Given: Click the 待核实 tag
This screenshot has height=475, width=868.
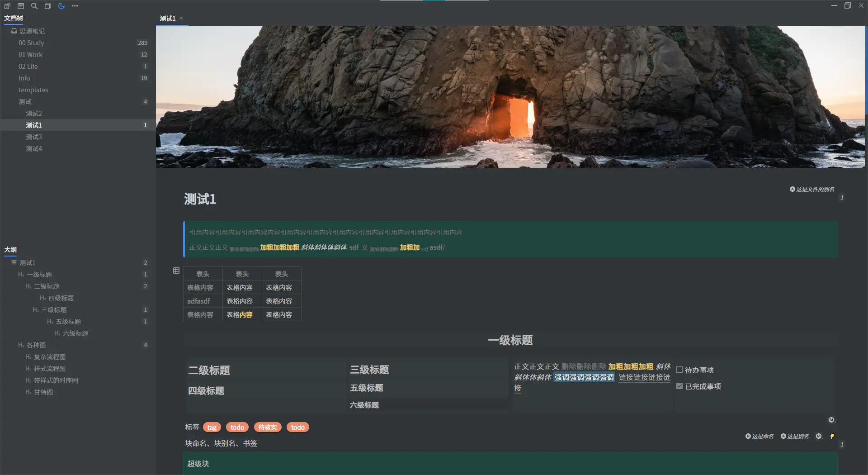Looking at the screenshot, I should pyautogui.click(x=268, y=427).
